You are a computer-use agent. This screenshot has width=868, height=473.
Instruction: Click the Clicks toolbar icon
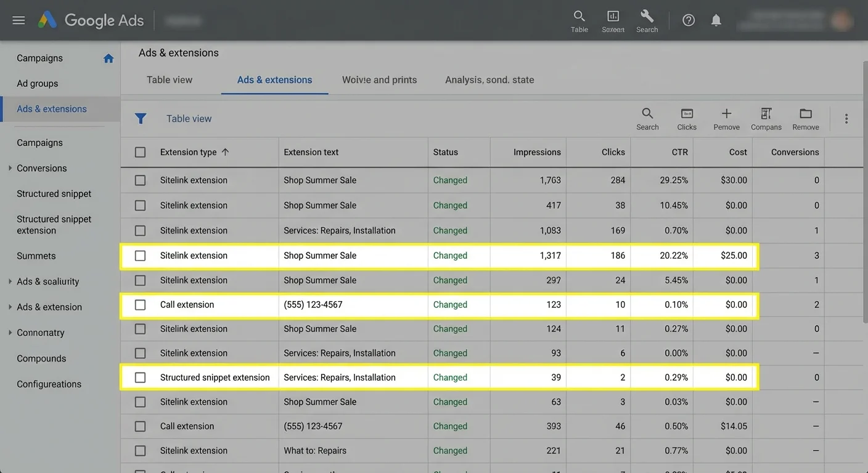point(687,119)
